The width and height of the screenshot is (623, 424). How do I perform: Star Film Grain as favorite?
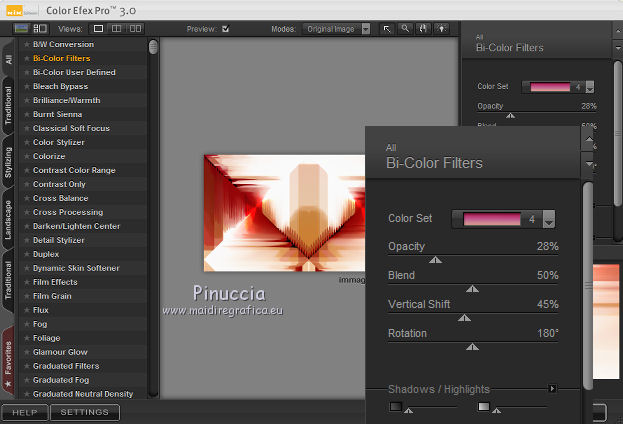pos(27,296)
